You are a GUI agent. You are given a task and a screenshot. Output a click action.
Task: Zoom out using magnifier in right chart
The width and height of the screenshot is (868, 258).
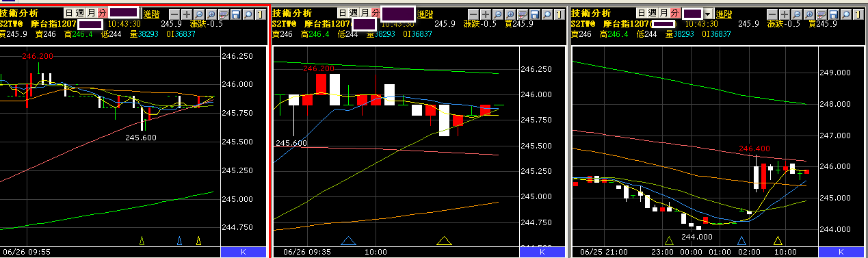(x=796, y=14)
